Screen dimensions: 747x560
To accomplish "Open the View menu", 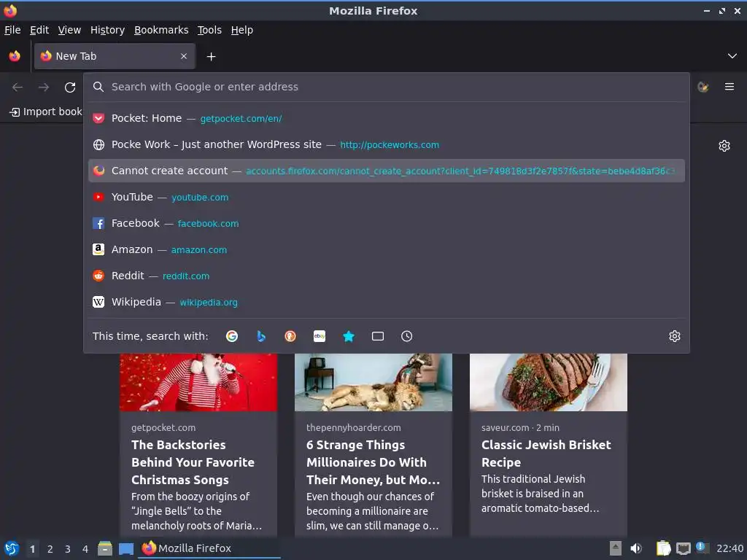I will click(69, 30).
